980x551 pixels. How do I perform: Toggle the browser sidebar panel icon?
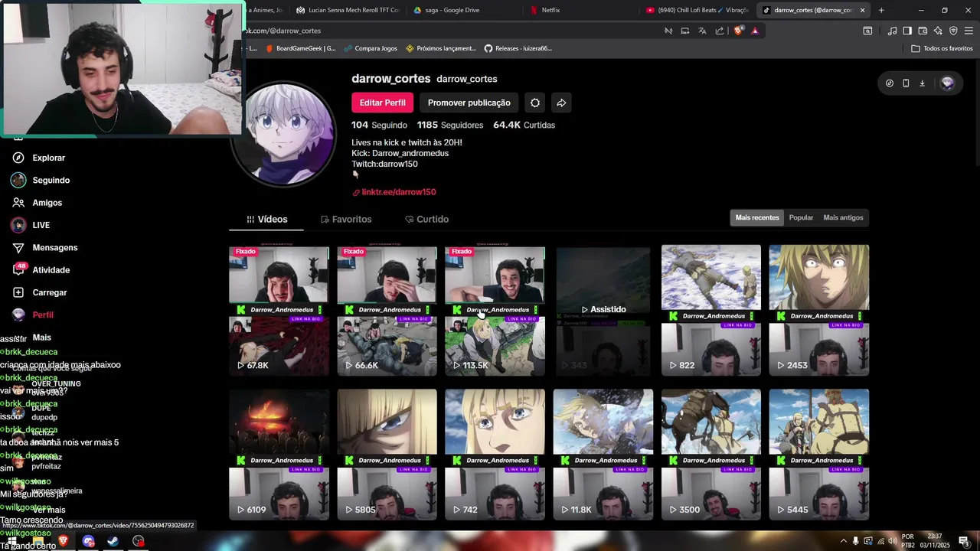click(x=907, y=31)
